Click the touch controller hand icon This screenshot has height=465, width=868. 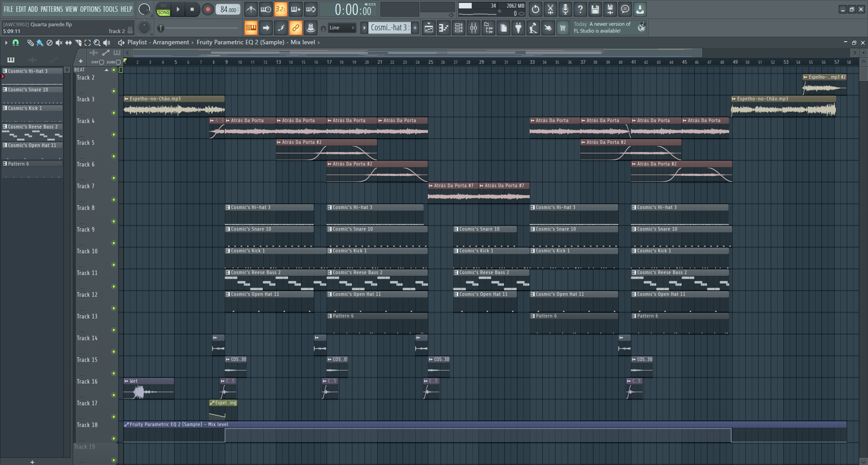coord(548,28)
